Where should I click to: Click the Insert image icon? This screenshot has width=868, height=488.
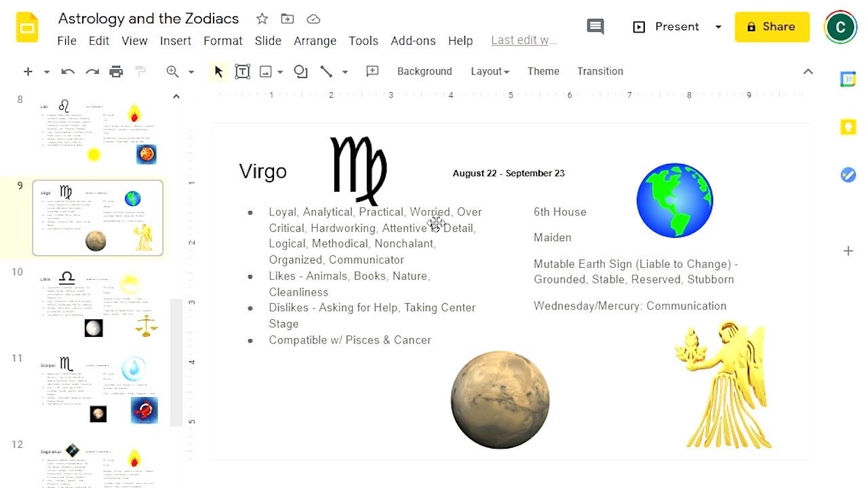point(266,71)
